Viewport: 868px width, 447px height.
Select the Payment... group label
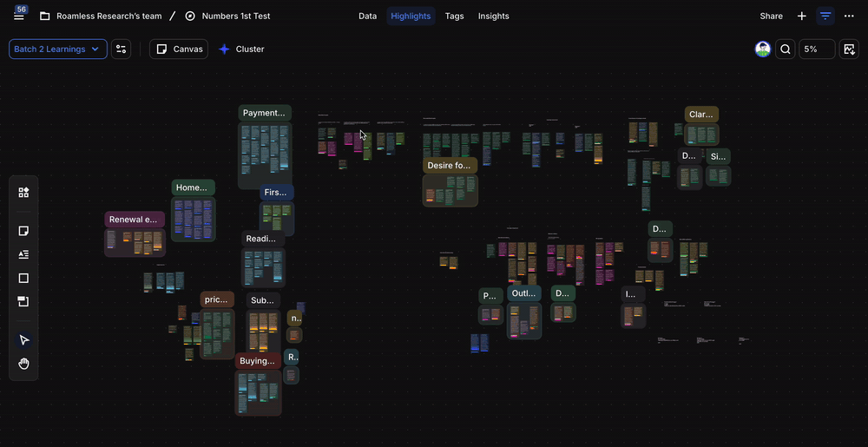pos(265,113)
